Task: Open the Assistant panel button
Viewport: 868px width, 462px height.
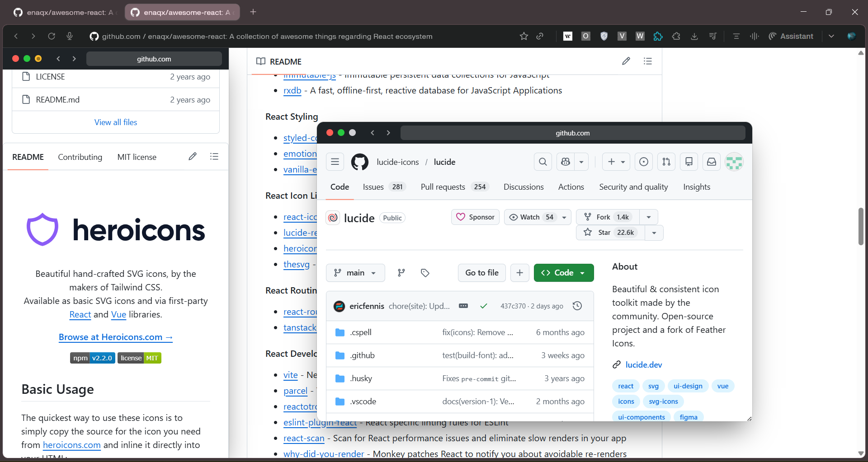Action: click(791, 36)
